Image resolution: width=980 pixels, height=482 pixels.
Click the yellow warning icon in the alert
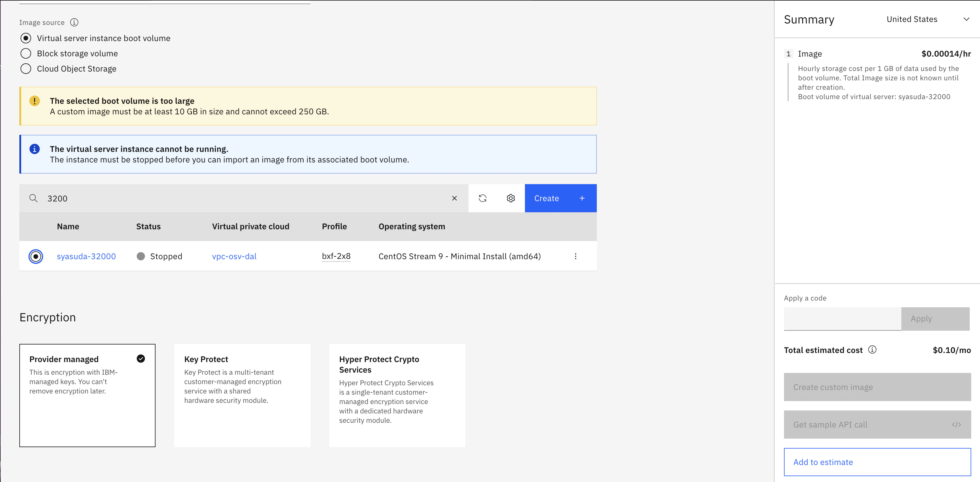click(x=35, y=101)
